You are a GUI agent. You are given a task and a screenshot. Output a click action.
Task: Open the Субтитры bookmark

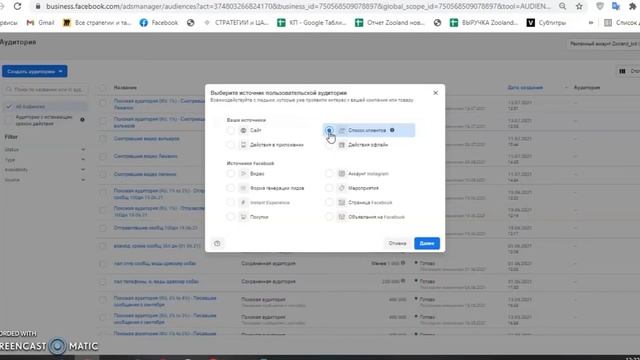pos(546,23)
